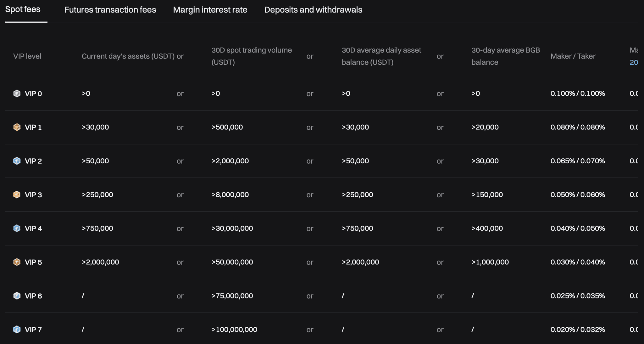Image resolution: width=644 pixels, height=344 pixels.
Task: Select the VIP 4 badge icon
Action: tap(17, 228)
